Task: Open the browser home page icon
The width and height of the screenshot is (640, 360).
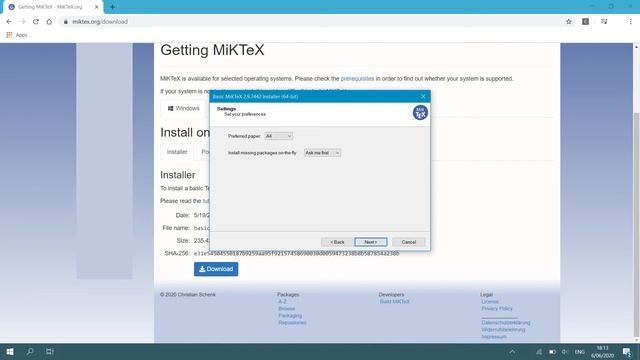Action: 49,22
